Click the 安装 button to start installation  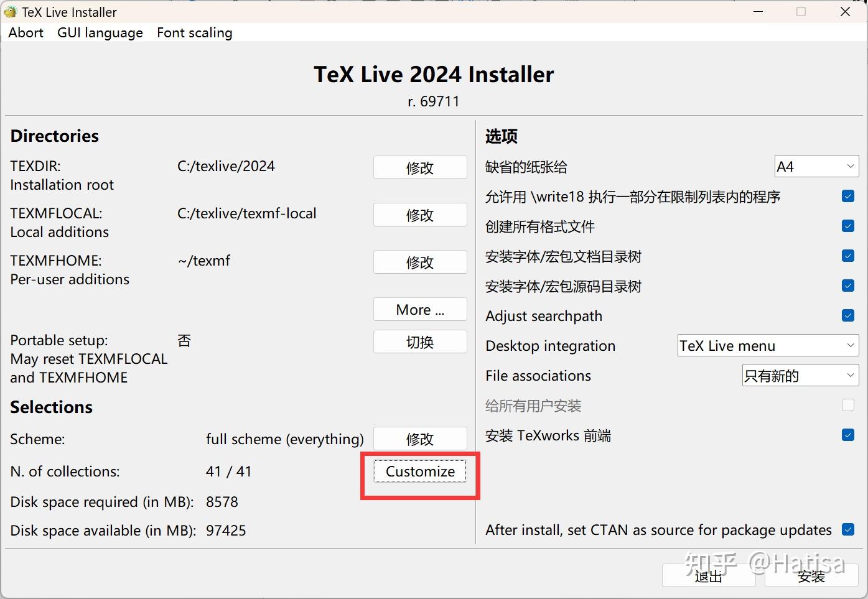pyautogui.click(x=811, y=575)
